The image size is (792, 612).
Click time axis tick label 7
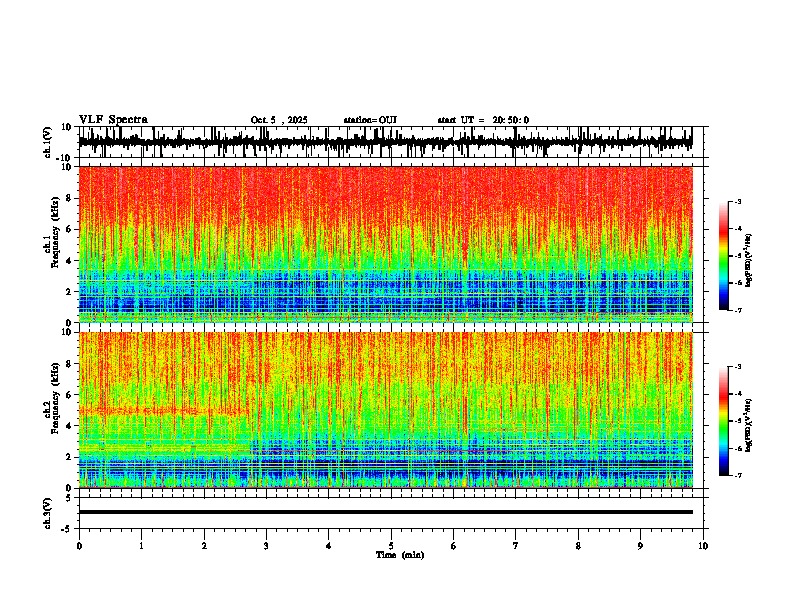pyautogui.click(x=516, y=546)
